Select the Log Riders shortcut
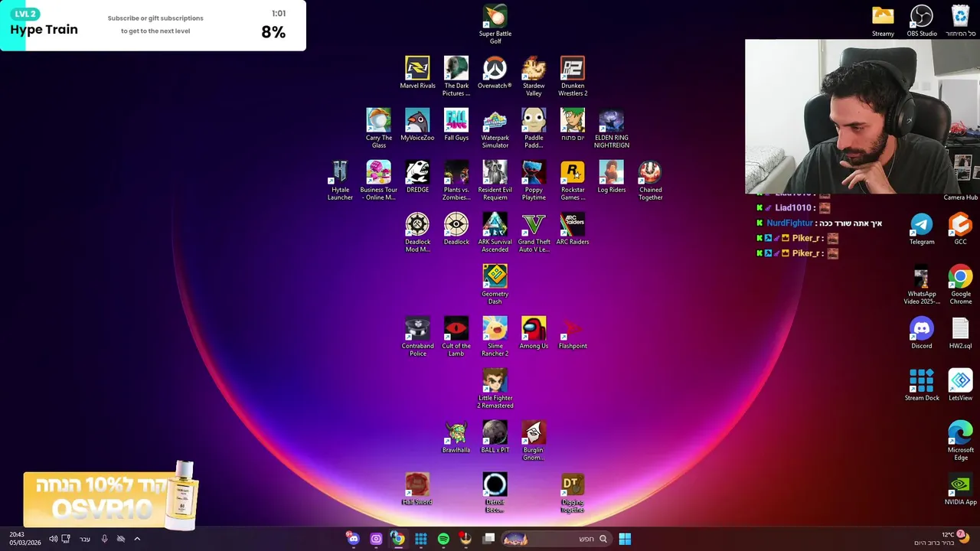The image size is (980, 551). point(612,177)
